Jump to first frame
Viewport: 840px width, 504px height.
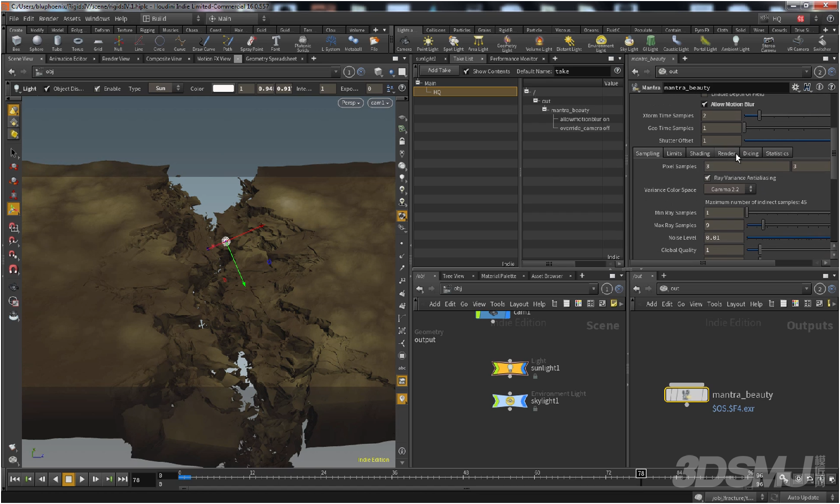(x=14, y=479)
